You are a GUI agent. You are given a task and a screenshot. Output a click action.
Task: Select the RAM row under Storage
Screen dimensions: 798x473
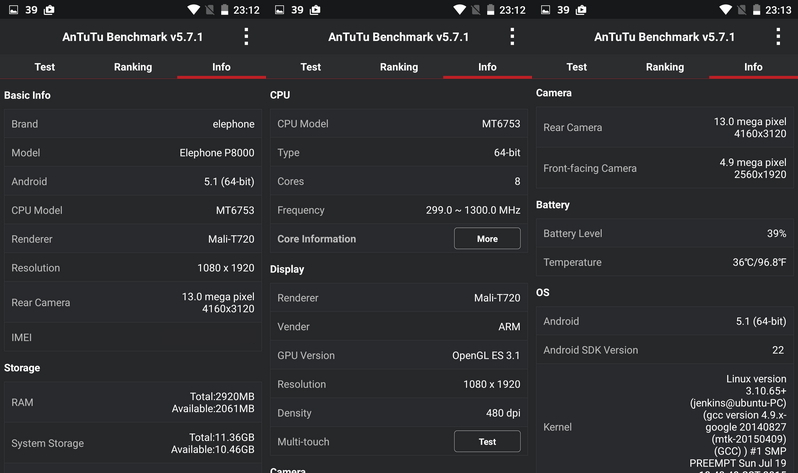coord(133,402)
